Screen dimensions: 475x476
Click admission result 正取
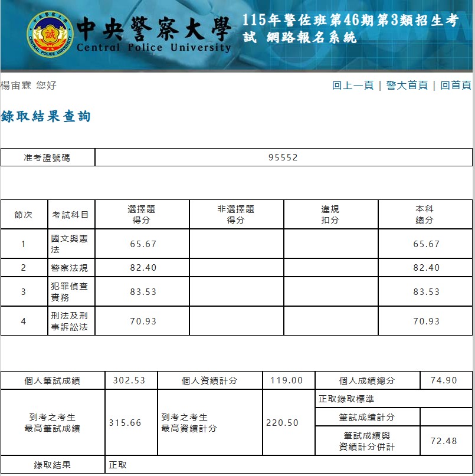coord(118,465)
